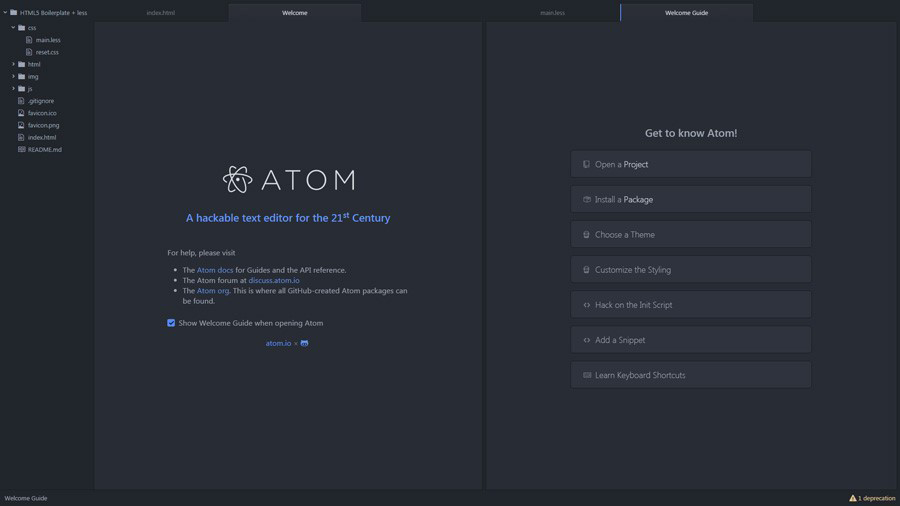The image size is (900, 506).
Task: Click the paintcan icon beside Customize the Styling
Action: (x=586, y=270)
